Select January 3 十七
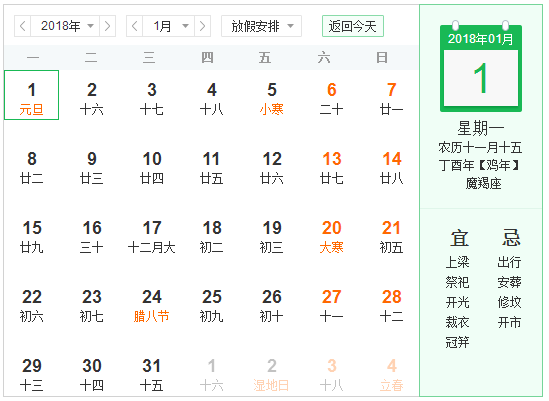The image size is (549, 401). pos(152,98)
